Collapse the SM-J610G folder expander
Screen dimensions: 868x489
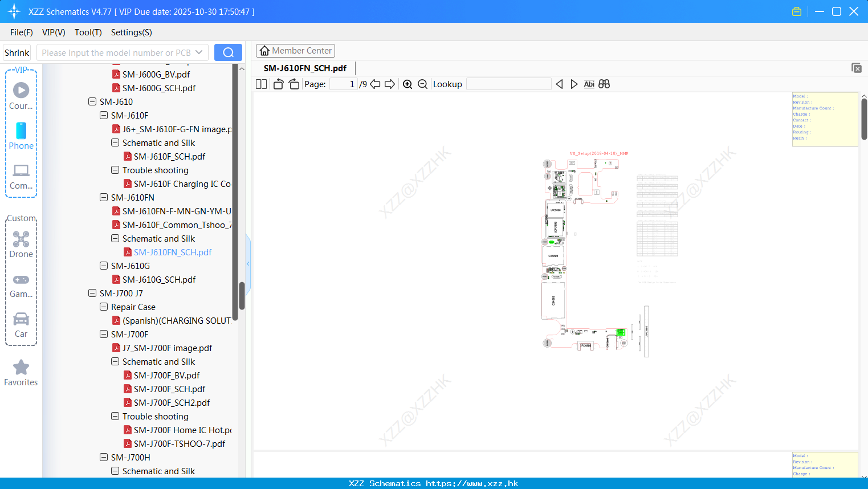[x=104, y=266]
